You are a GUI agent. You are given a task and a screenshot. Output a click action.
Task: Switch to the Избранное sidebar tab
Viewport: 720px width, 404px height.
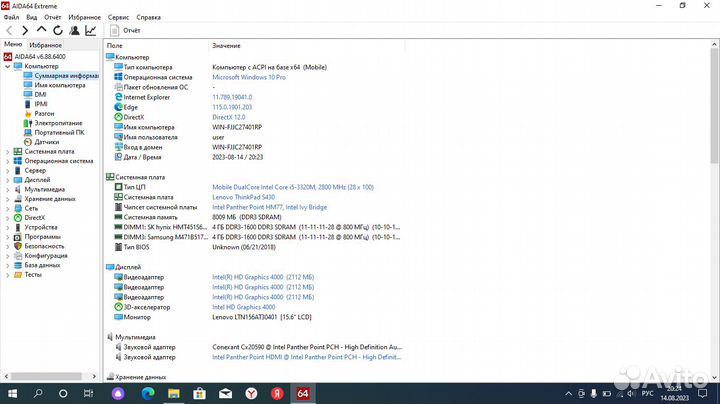pyautogui.click(x=45, y=45)
